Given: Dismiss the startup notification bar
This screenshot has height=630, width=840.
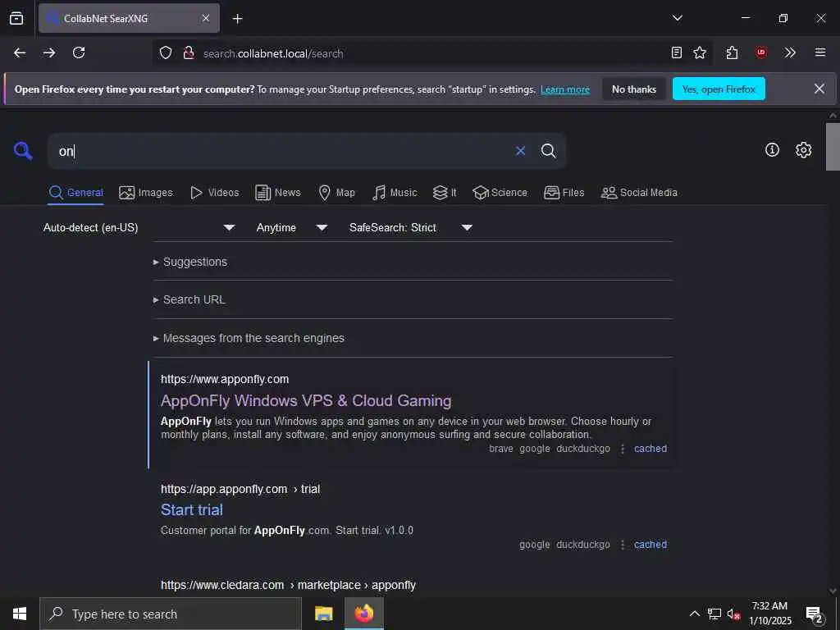Looking at the screenshot, I should pos(819,89).
